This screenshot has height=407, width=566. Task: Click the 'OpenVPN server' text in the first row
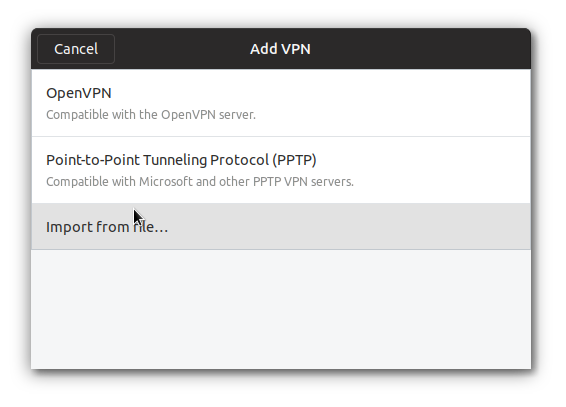pyautogui.click(x=208, y=115)
